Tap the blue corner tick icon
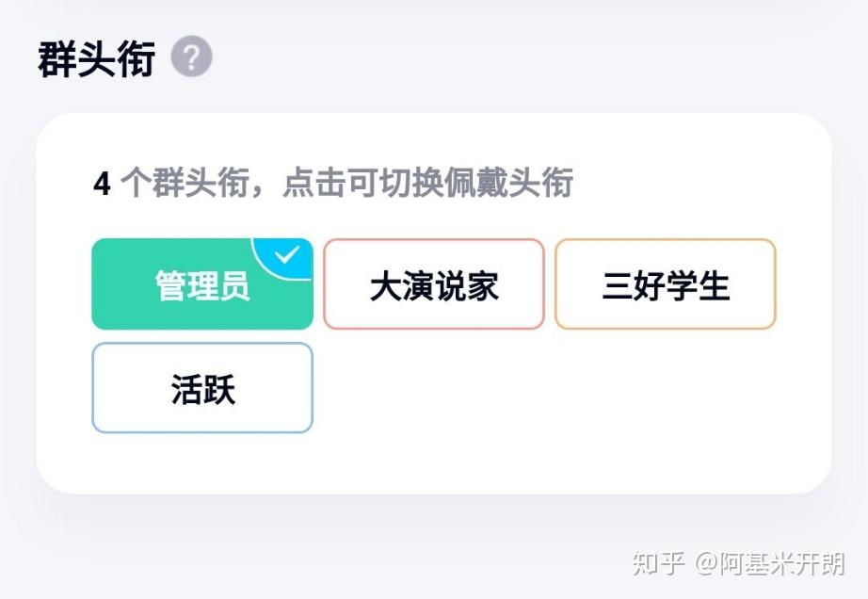Screen dimensions: 868x599 click(x=287, y=255)
